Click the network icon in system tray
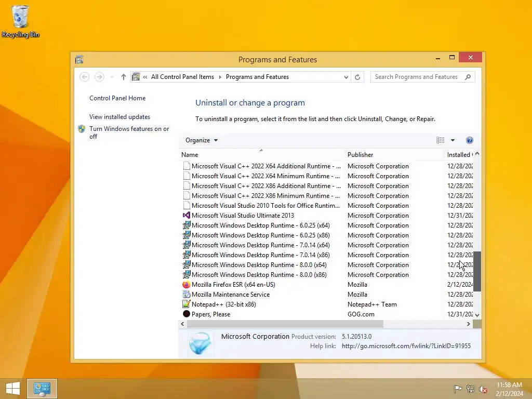The width and height of the screenshot is (532, 399). [x=471, y=389]
